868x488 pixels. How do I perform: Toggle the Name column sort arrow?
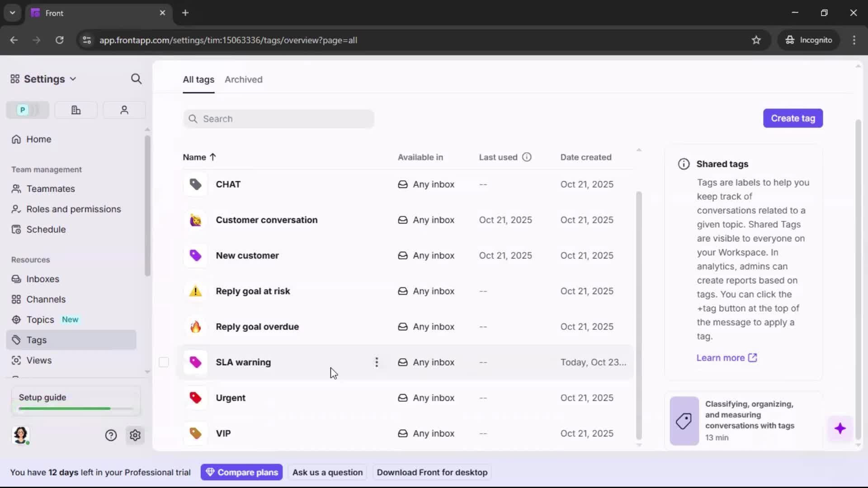[x=212, y=157]
